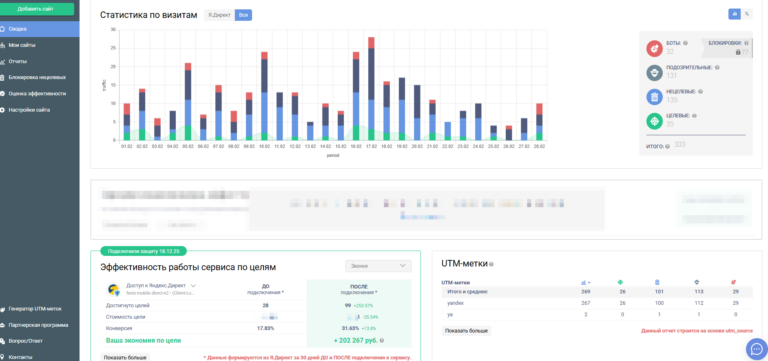Click the Мои сайты chart icon
This screenshot has width=768, height=361.
pos(2,45)
